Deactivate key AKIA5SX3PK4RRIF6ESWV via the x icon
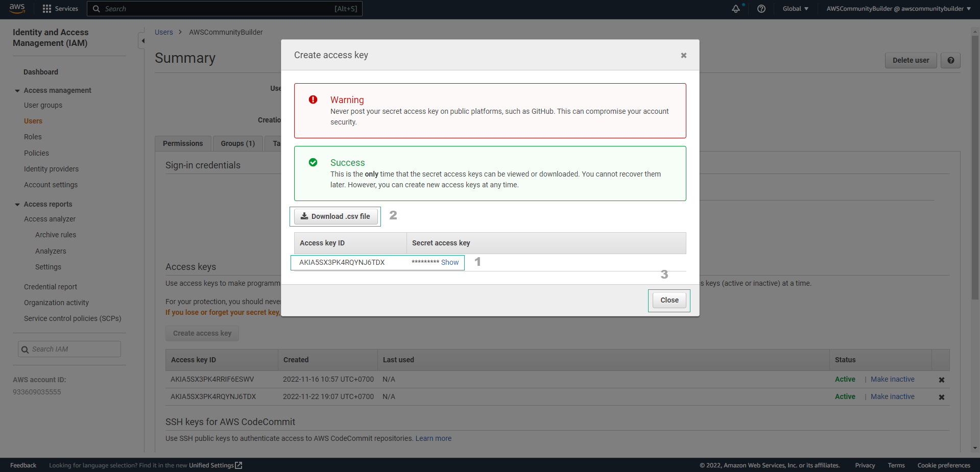Viewport: 980px width, 472px height. [x=941, y=379]
